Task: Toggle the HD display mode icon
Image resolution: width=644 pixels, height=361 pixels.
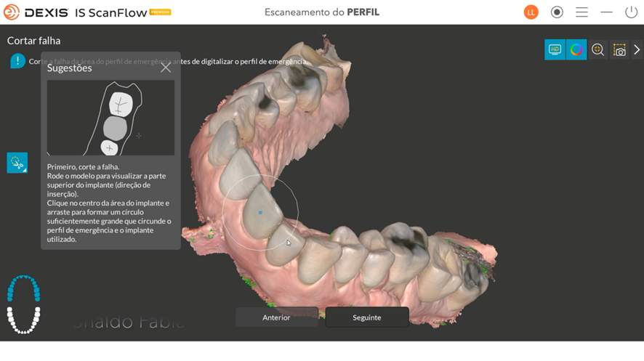Action: (x=555, y=49)
